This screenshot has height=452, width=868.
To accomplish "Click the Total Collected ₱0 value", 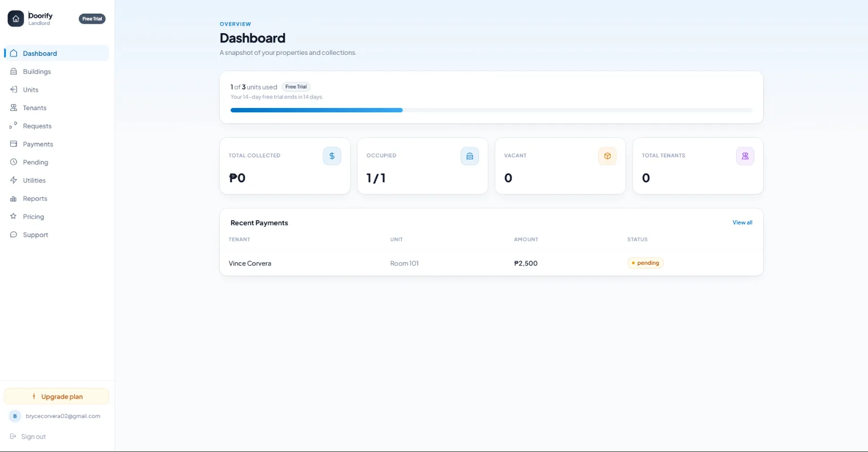I will pyautogui.click(x=237, y=178).
